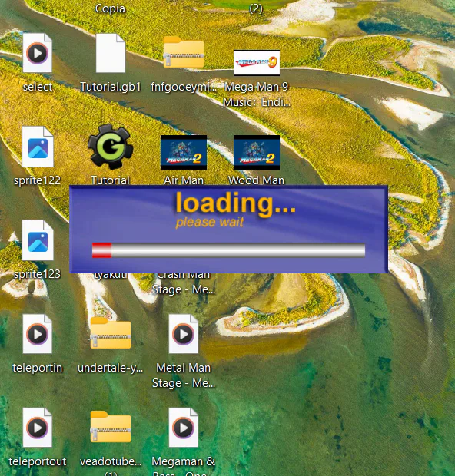Click the loading progress bar's empty gray portion
The image size is (455, 476).
[x=238, y=250]
